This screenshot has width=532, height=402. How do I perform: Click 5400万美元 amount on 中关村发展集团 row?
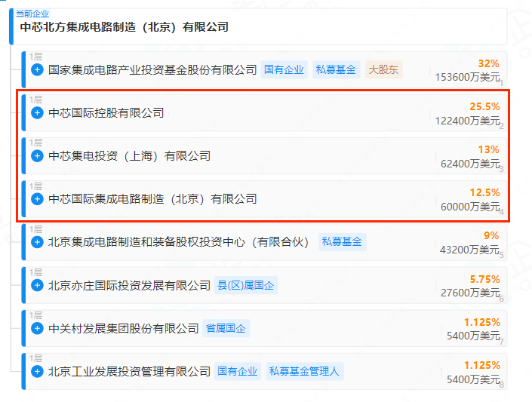[x=473, y=336]
